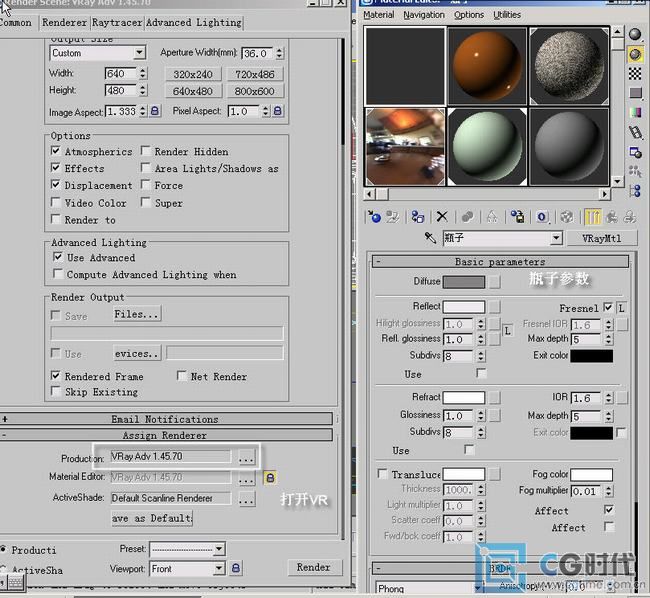Click the Files... button

pyautogui.click(x=137, y=314)
